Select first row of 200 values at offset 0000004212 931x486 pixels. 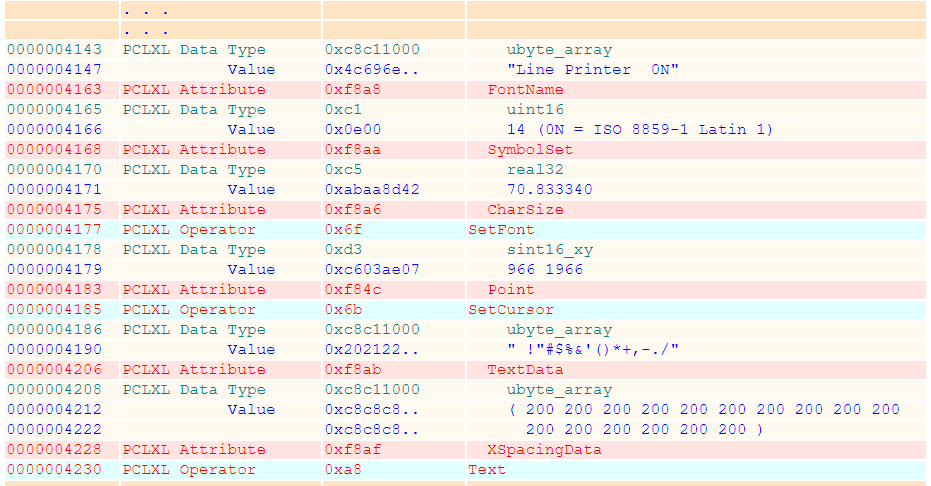tap(705, 409)
